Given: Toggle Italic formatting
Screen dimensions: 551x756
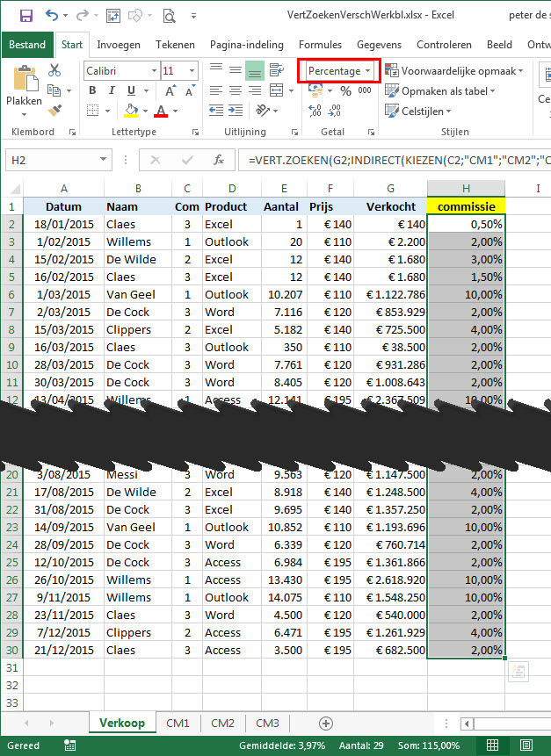Looking at the screenshot, I should [112, 90].
